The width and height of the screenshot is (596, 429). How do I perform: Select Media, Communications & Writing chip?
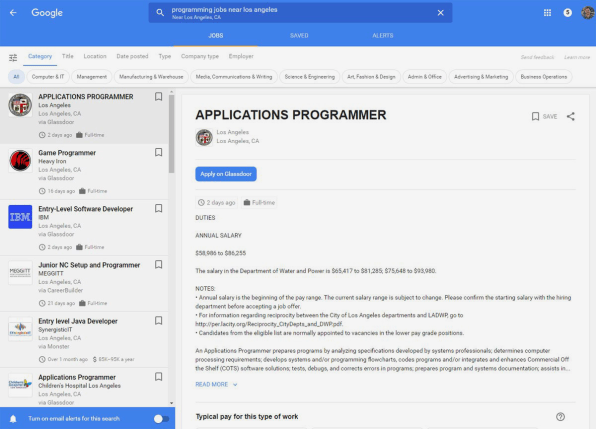(234, 77)
